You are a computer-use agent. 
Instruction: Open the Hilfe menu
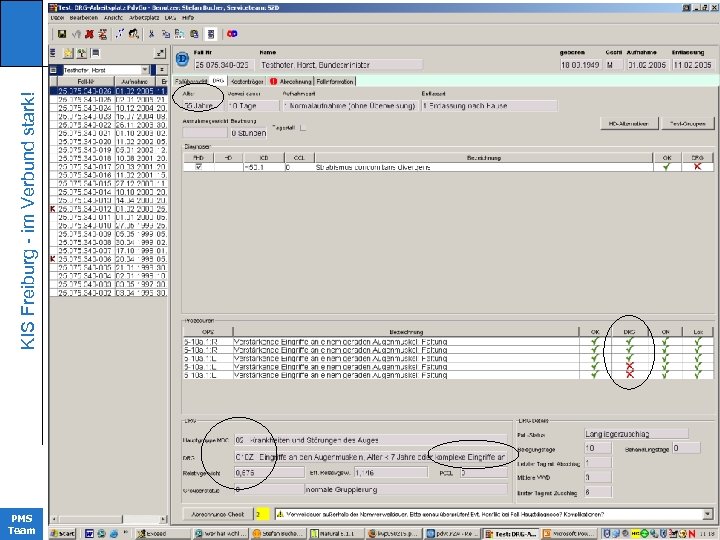tap(188, 17)
